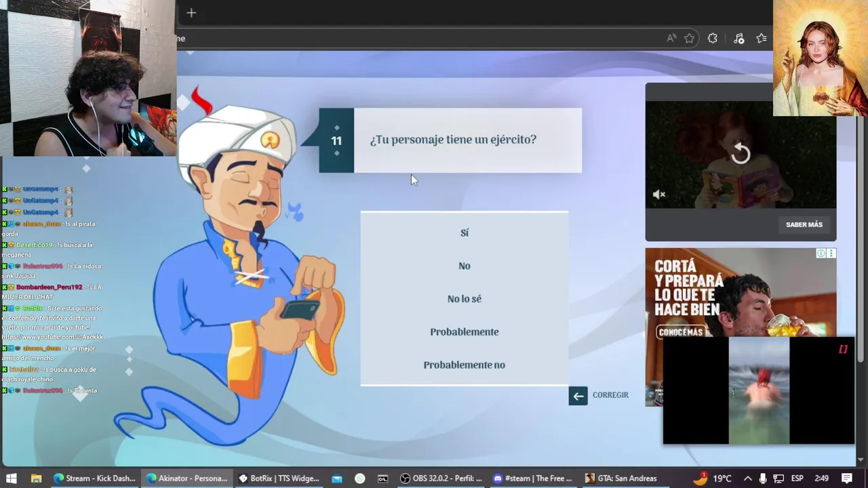The height and width of the screenshot is (488, 868).
Task: Open Mail app from taskbar
Action: point(337,479)
